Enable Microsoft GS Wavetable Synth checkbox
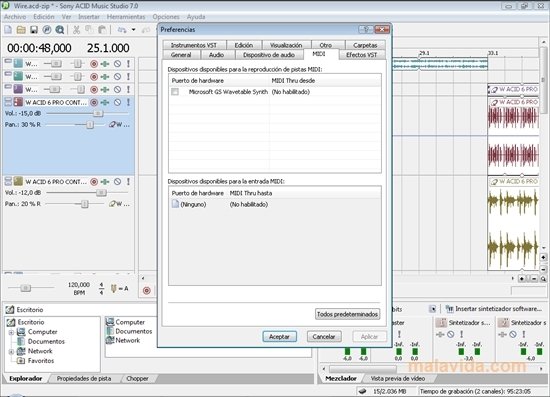 [x=175, y=92]
